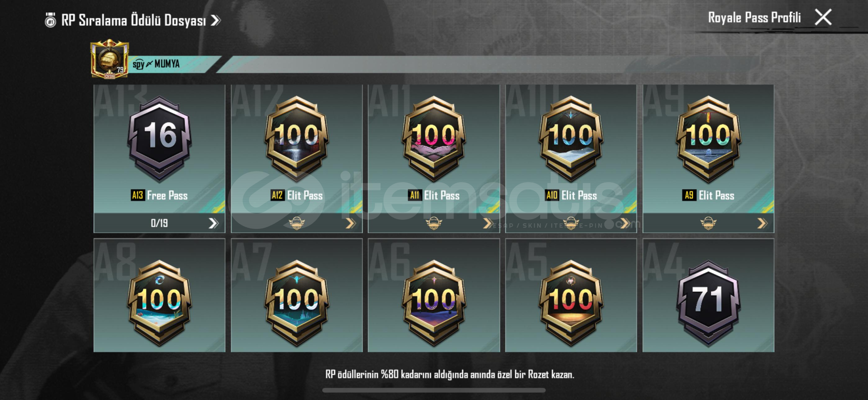868x400 pixels.
Task: Click the medal icon beside RP Sıralama
Action: pyautogui.click(x=50, y=20)
